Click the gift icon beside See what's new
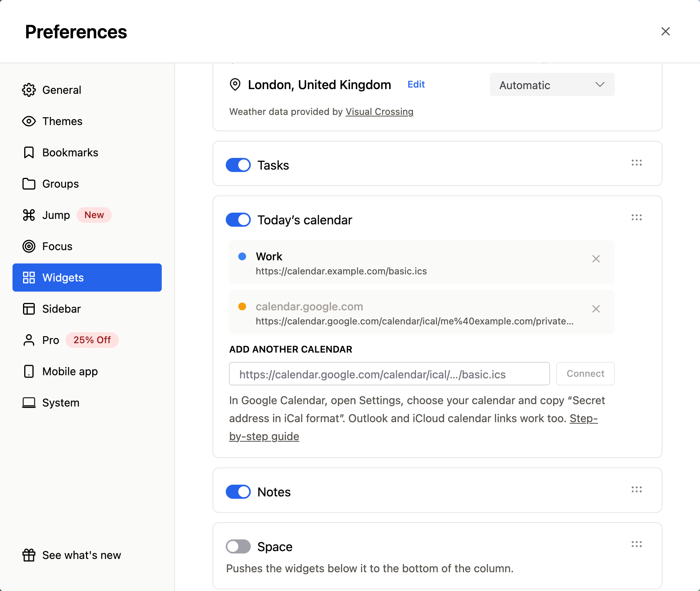Viewport: 700px width, 591px height. tap(29, 555)
